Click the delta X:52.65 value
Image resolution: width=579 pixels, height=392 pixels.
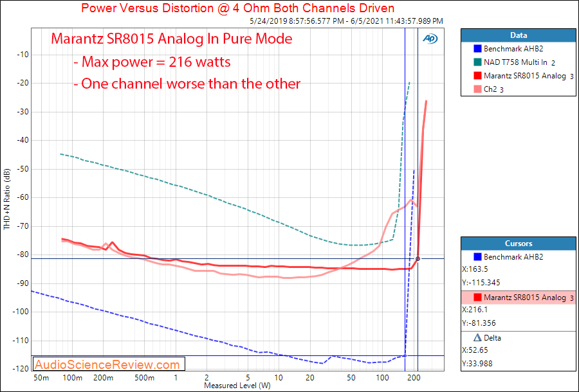coord(475,350)
